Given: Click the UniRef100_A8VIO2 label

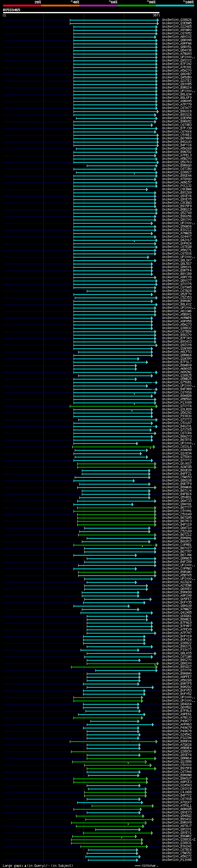Looking at the screenshot, I should (x=176, y=37).
